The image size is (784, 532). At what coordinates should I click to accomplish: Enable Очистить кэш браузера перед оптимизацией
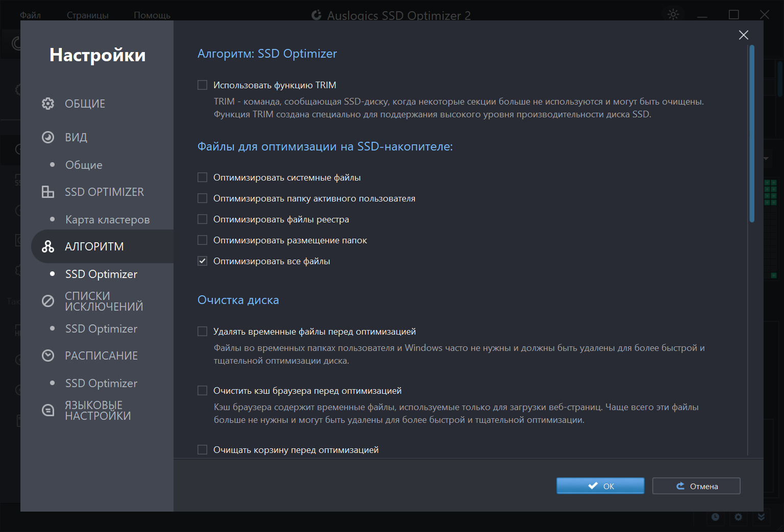[203, 391]
